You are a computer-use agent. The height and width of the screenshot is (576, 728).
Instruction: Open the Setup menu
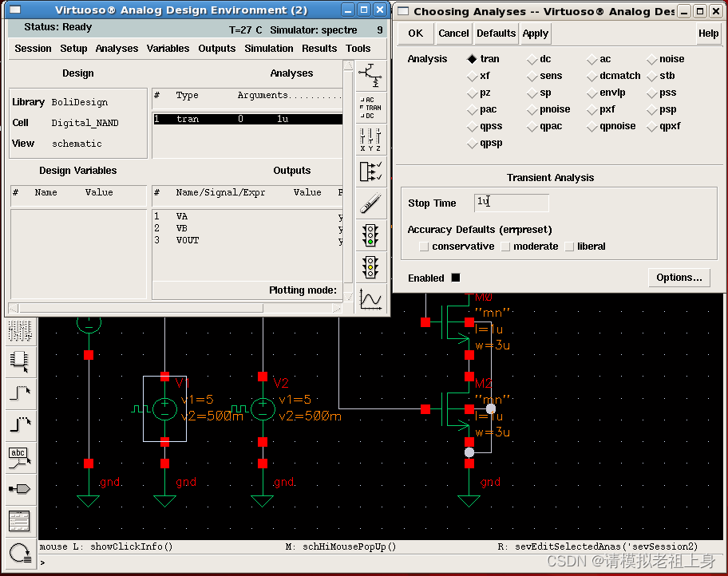click(x=73, y=49)
